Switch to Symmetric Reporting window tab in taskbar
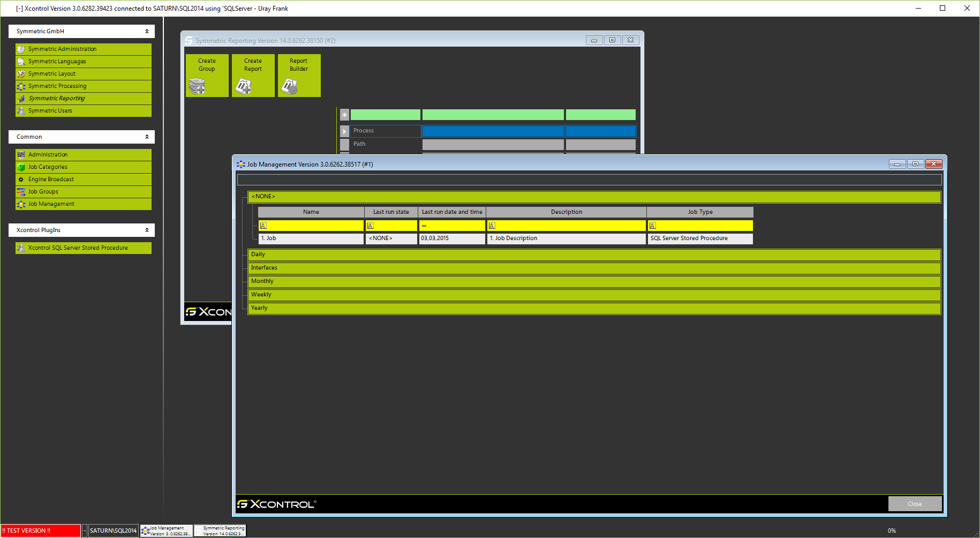The image size is (980, 538). 220,530
